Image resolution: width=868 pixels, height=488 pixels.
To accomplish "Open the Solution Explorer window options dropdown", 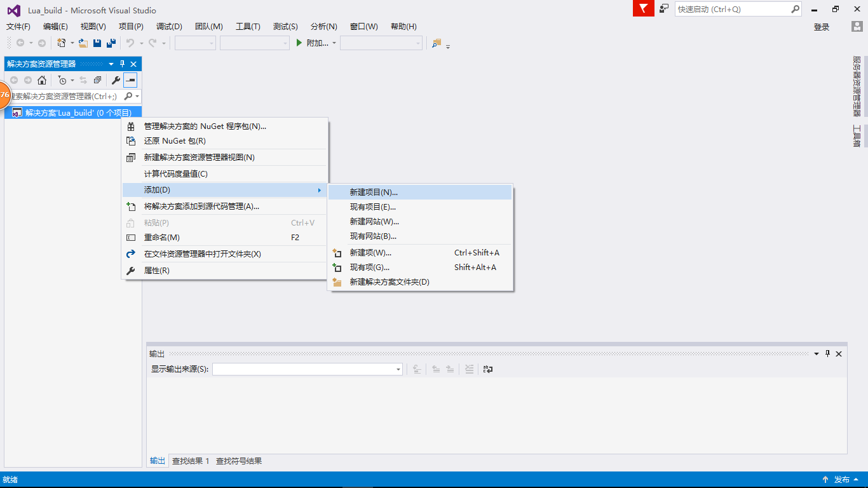I will pos(112,64).
